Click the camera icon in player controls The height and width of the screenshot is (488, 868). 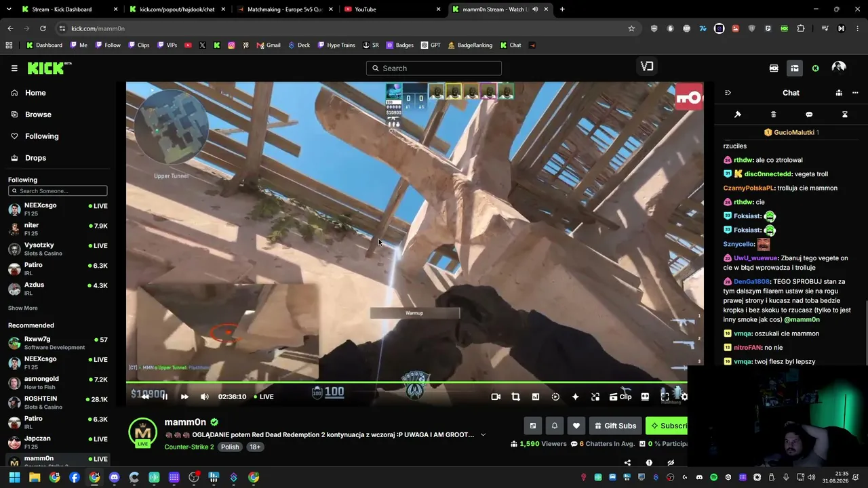point(496,396)
